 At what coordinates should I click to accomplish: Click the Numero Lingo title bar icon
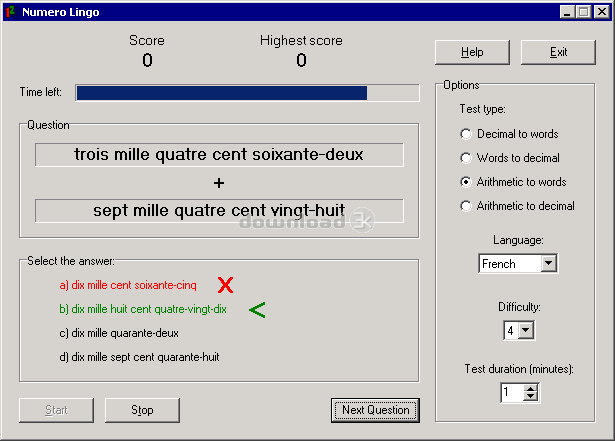pos(11,11)
